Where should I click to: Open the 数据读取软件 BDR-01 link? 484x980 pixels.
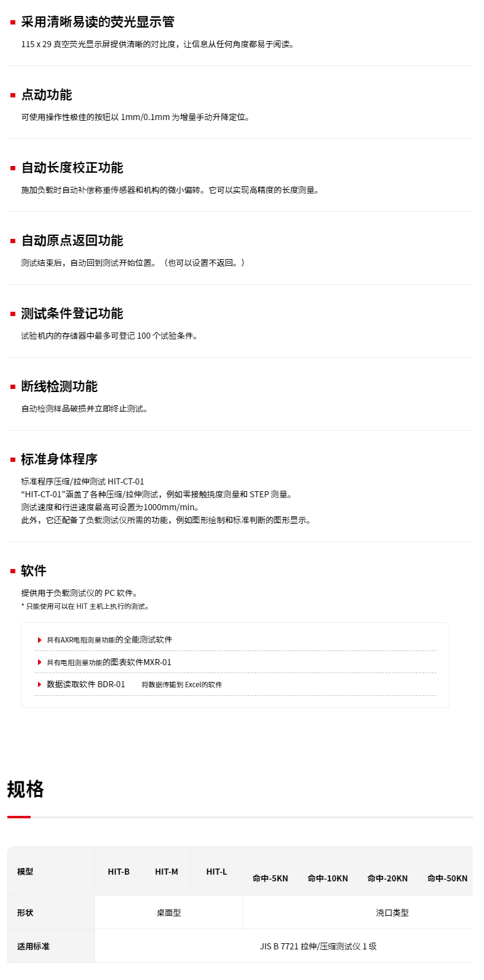(86, 684)
